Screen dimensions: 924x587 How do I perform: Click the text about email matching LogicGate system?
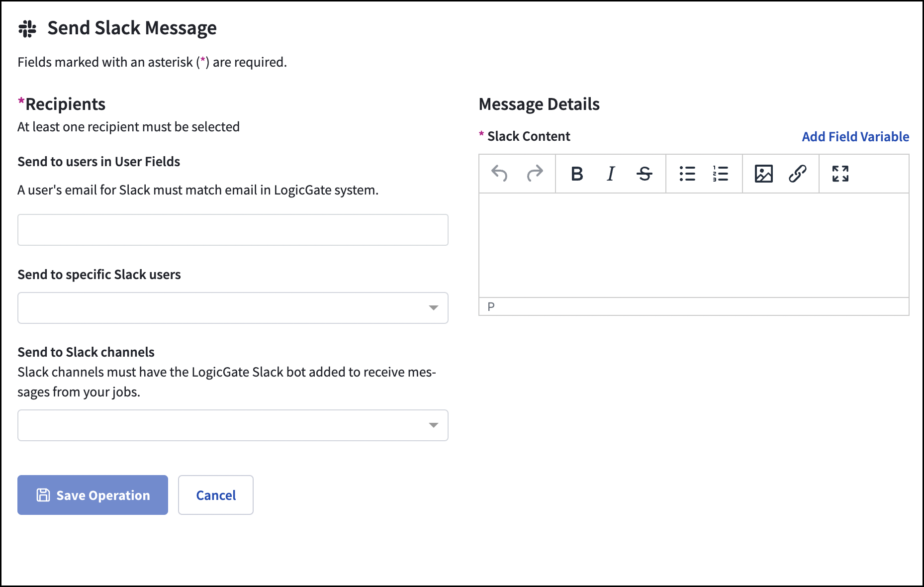click(198, 190)
